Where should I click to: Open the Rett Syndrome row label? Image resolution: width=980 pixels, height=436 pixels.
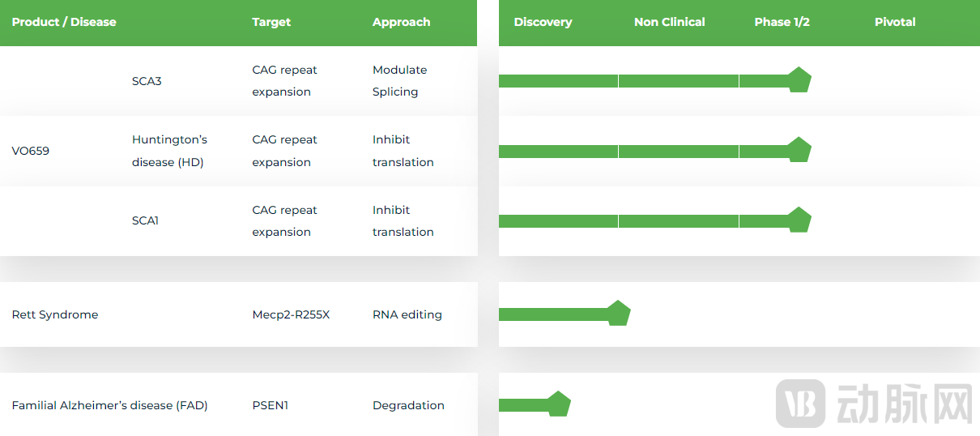55,314
